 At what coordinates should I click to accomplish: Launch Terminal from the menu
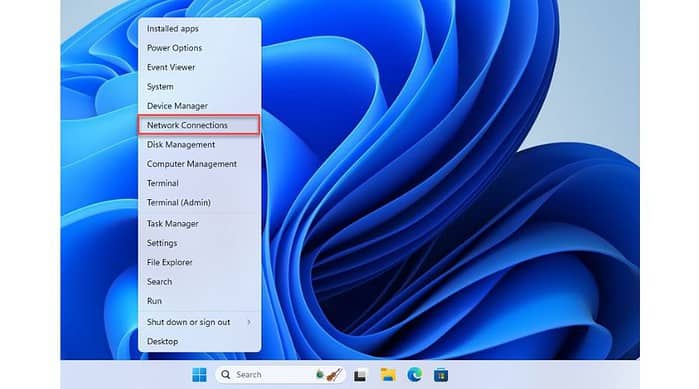coord(199,183)
